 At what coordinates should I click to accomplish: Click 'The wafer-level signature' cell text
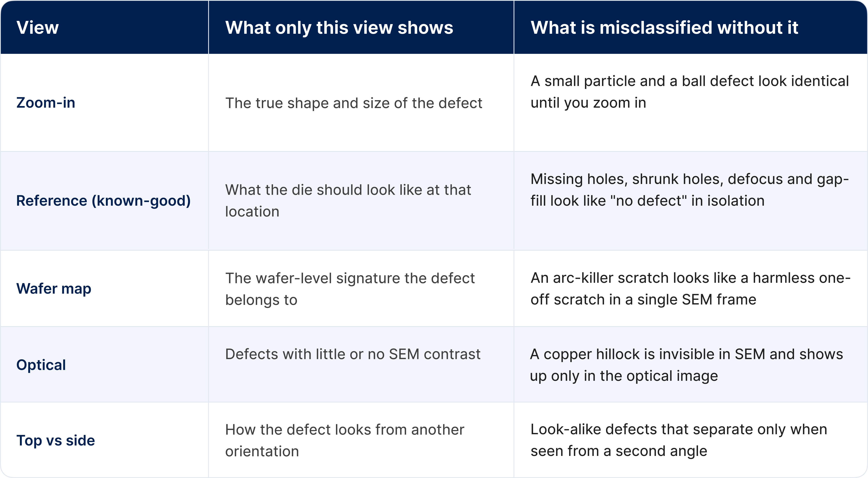(x=349, y=289)
